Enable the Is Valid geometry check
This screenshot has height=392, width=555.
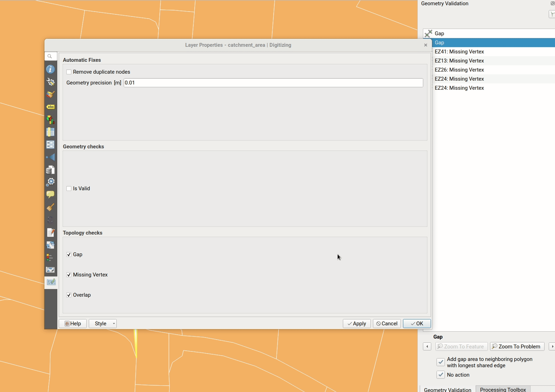point(69,188)
